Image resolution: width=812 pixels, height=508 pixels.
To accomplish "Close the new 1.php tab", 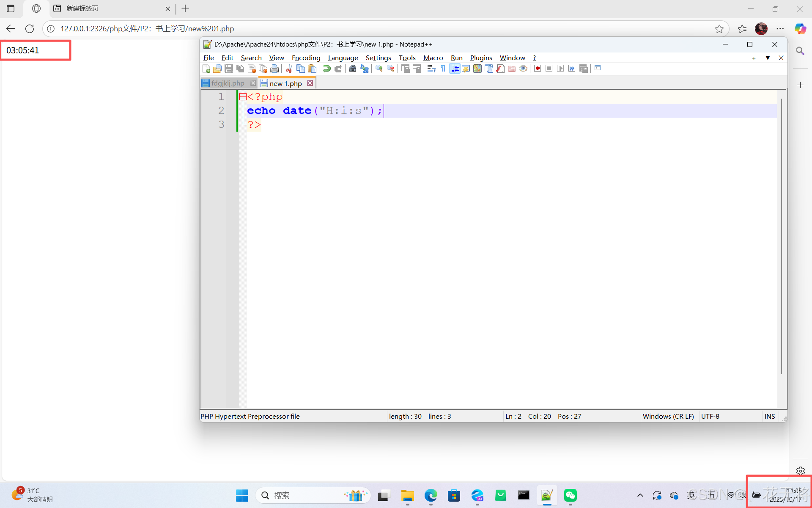I will (x=310, y=83).
